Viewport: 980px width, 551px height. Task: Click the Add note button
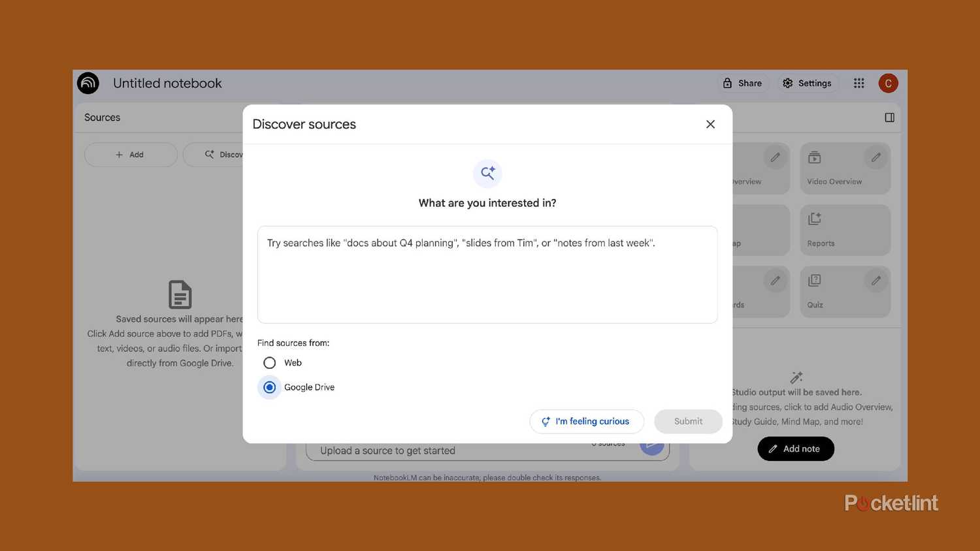pyautogui.click(x=795, y=449)
